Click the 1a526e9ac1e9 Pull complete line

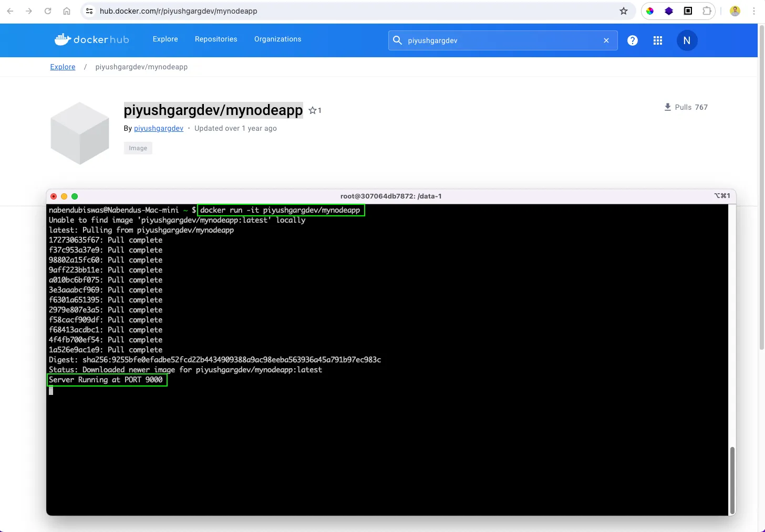(106, 350)
